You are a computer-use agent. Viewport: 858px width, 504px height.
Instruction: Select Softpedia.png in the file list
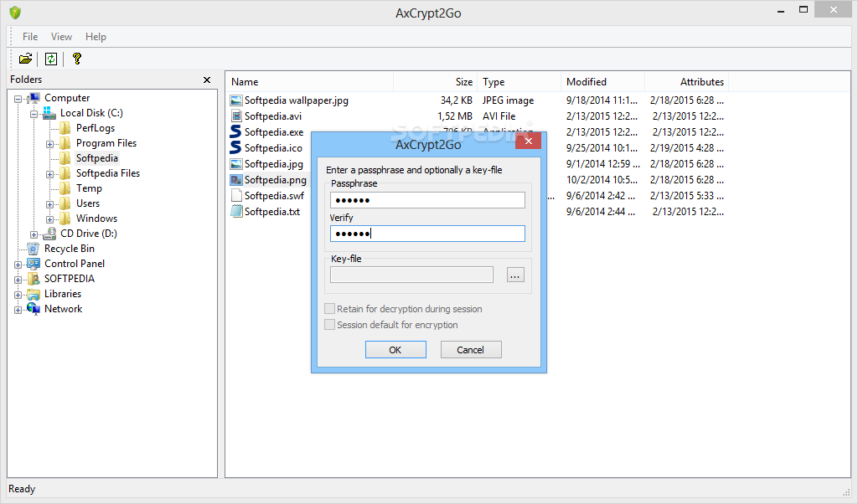[x=275, y=180]
